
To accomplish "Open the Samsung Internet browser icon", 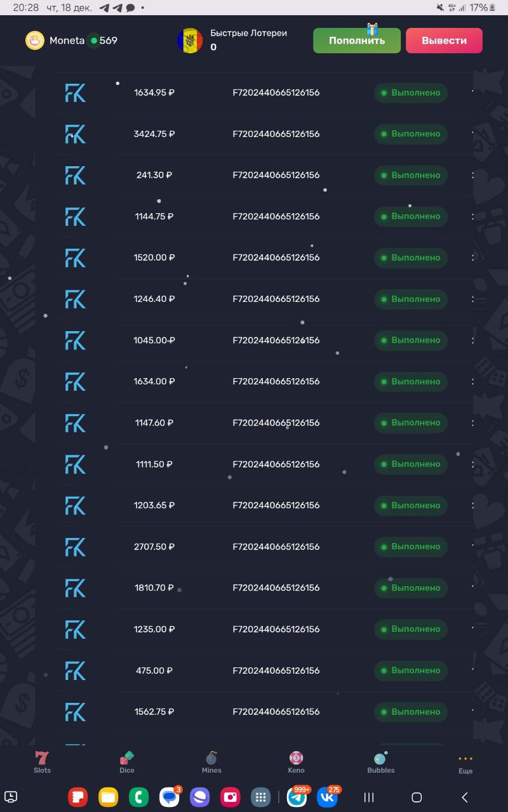I will tap(200, 797).
